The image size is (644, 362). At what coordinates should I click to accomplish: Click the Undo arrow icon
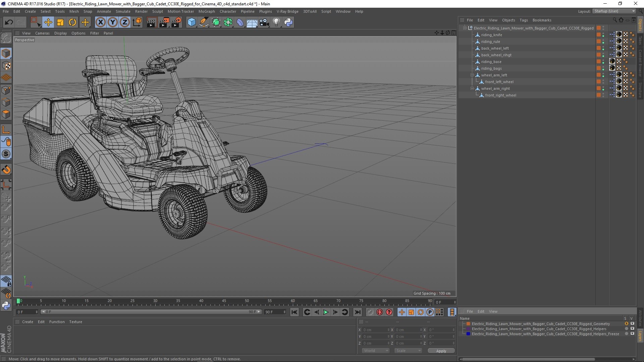(x=9, y=22)
